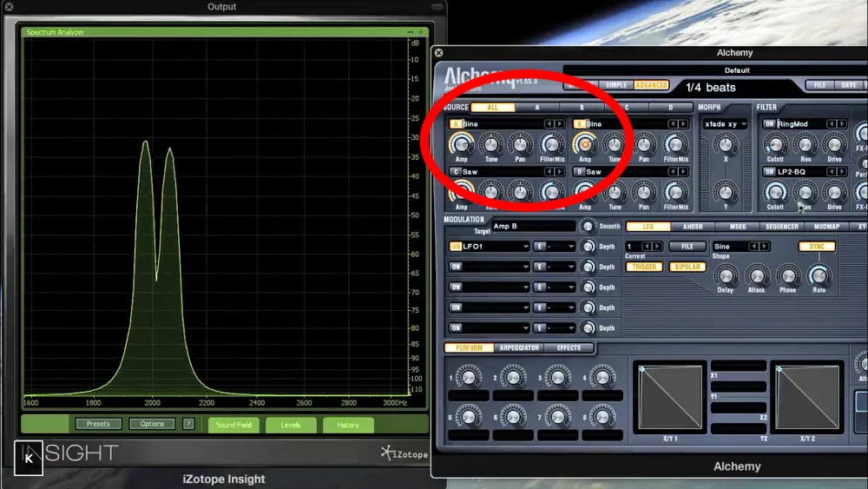Collapse the Spectrum Analyzer panel with minus icon
The height and width of the screenshot is (489, 868).
411,32
